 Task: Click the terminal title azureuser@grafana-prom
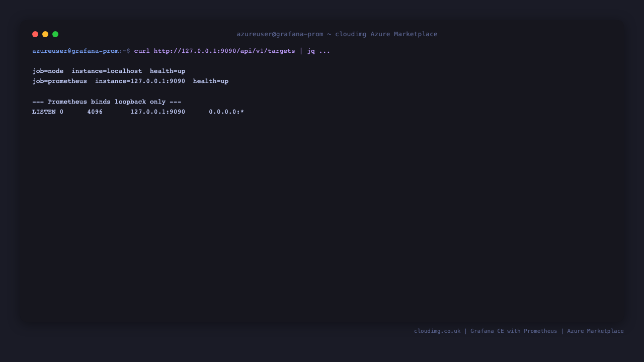pyautogui.click(x=280, y=34)
